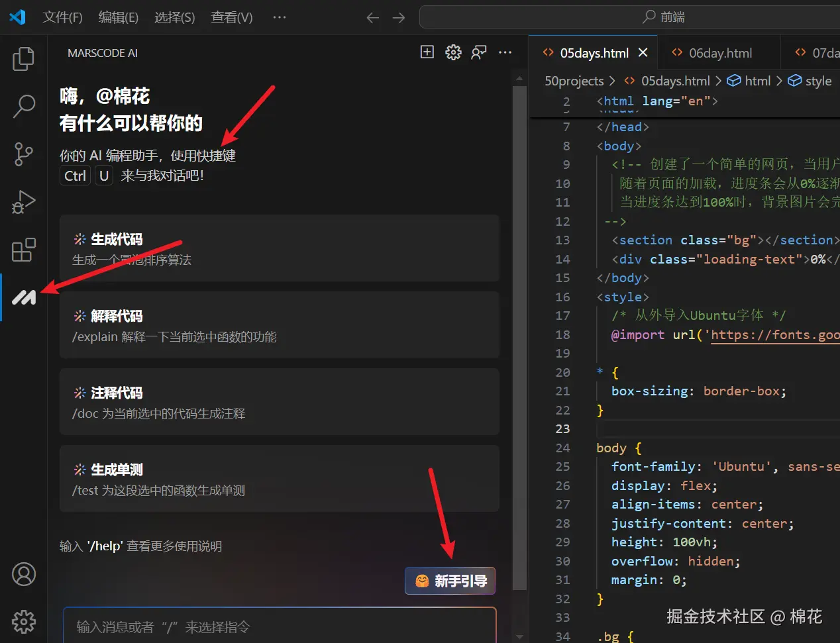The image size is (840, 643).
Task: Open MarsCode AI panel settings gear
Action: click(x=453, y=52)
